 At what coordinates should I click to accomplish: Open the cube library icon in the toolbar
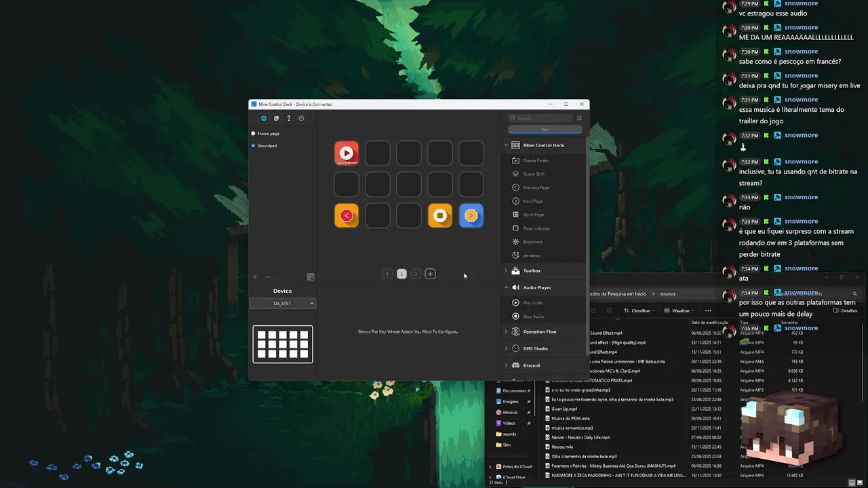click(276, 118)
